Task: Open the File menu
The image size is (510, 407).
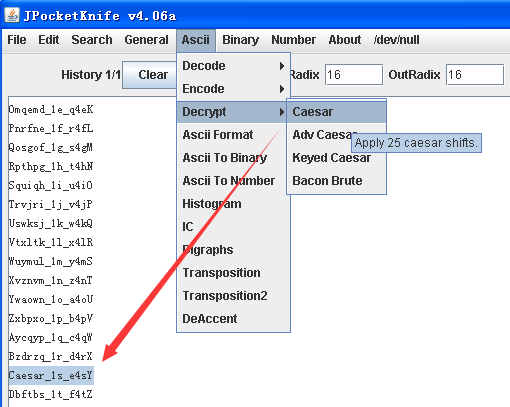Action: [17, 40]
